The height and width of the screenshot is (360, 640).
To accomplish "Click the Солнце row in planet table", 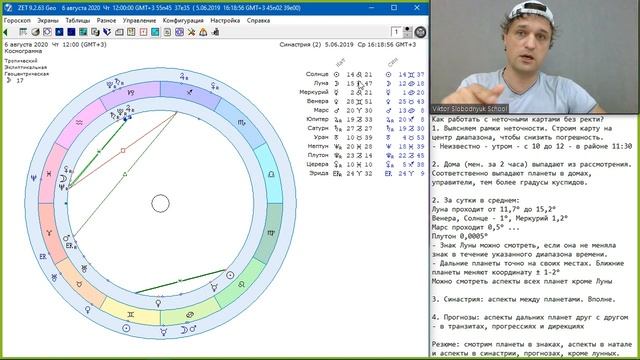I will pyautogui.click(x=365, y=74).
